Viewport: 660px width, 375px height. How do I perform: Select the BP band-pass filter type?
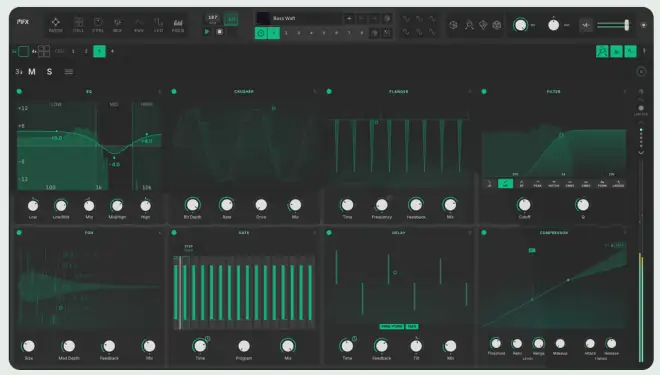tap(522, 184)
